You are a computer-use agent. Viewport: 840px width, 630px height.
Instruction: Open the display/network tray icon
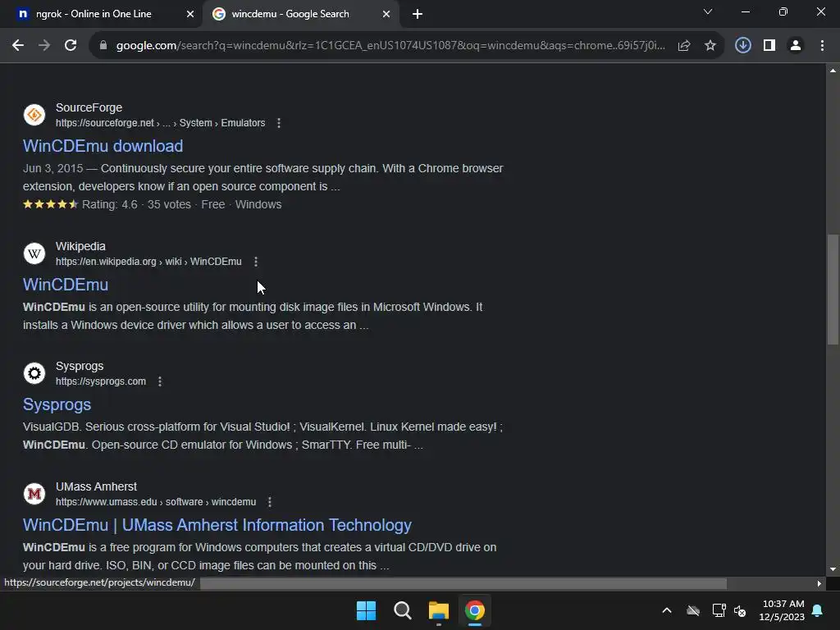(x=719, y=610)
